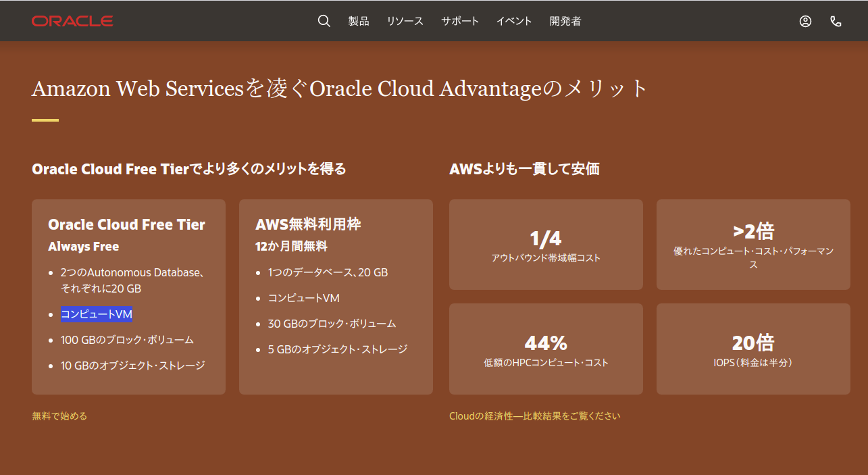Viewport: 868px width, 475px height.
Task: Click the page heading about Oracle Cloud Advantage
Action: (339, 89)
